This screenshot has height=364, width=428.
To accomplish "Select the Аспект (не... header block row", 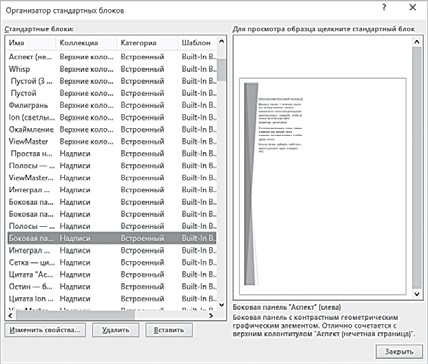I will pyautogui.click(x=112, y=57).
